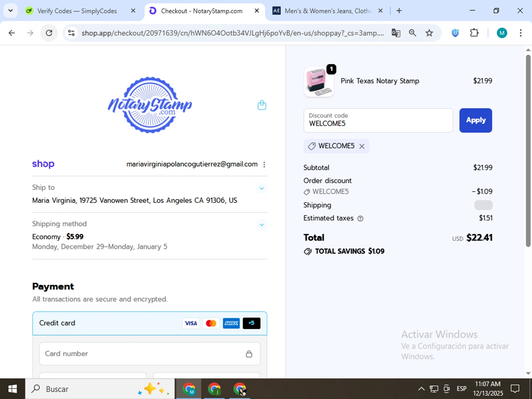Close the Verify Codes tab

point(133,11)
